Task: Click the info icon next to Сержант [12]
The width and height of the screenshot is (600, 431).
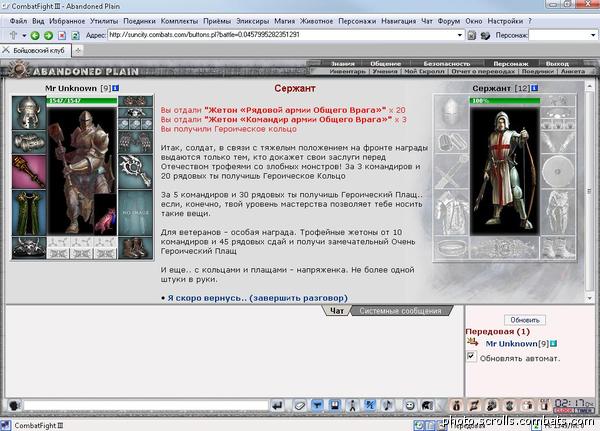Action: (x=535, y=88)
